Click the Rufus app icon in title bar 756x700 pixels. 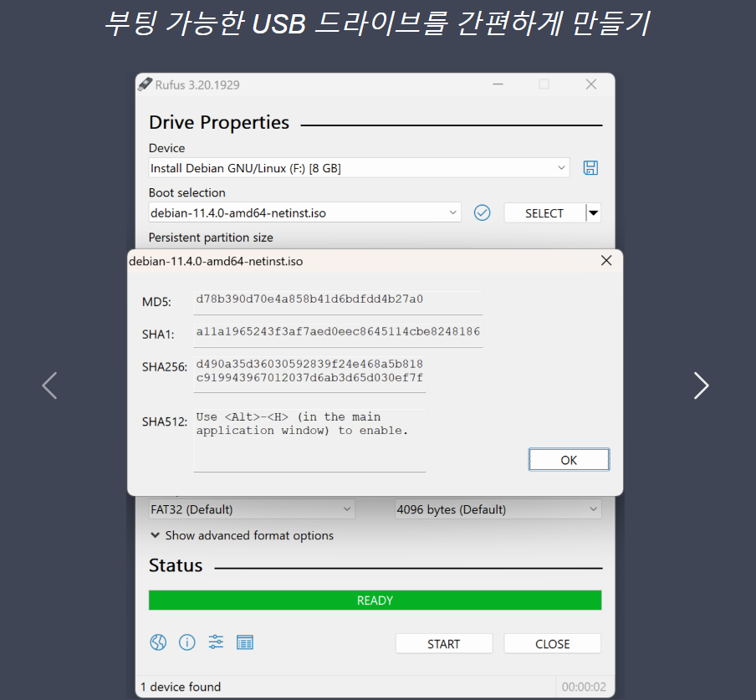click(146, 84)
